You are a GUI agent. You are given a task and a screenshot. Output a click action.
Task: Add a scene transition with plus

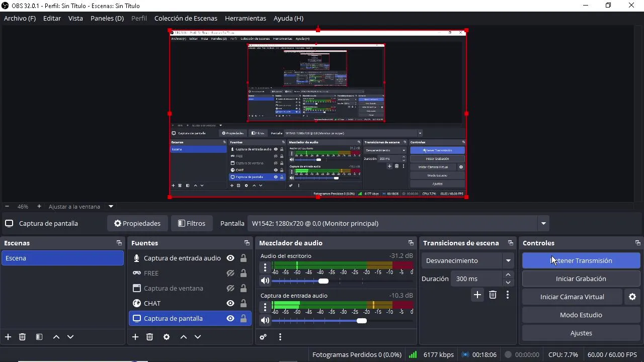(477, 295)
